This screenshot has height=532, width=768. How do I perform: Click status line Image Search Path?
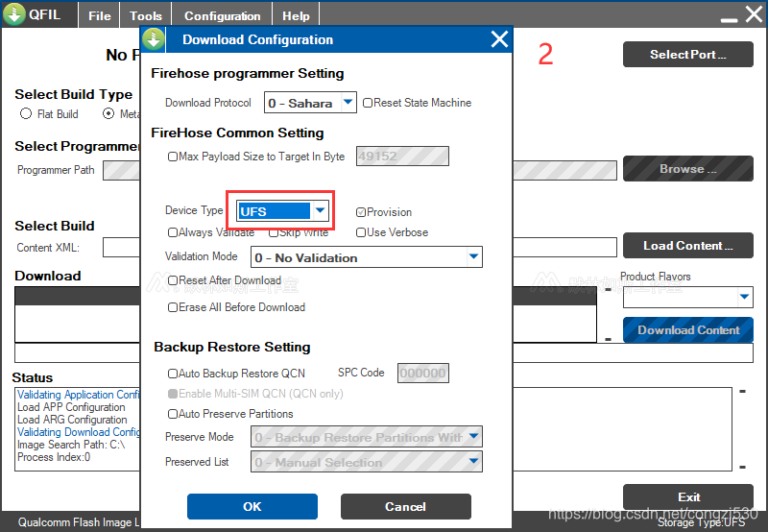click(x=71, y=445)
